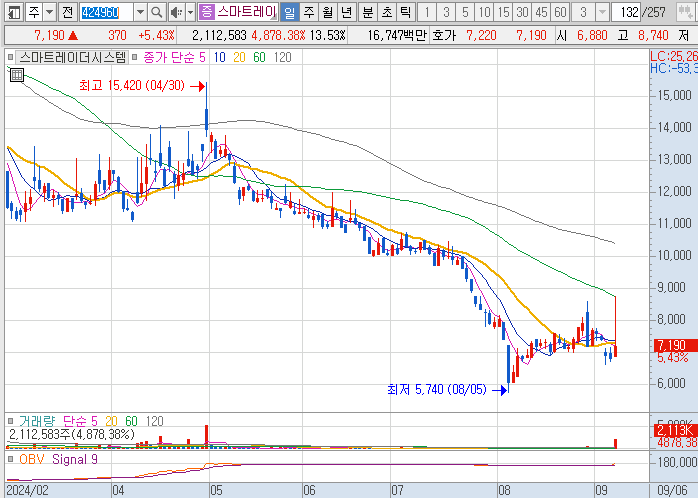Expand the stock code history dropdown

coord(140,12)
